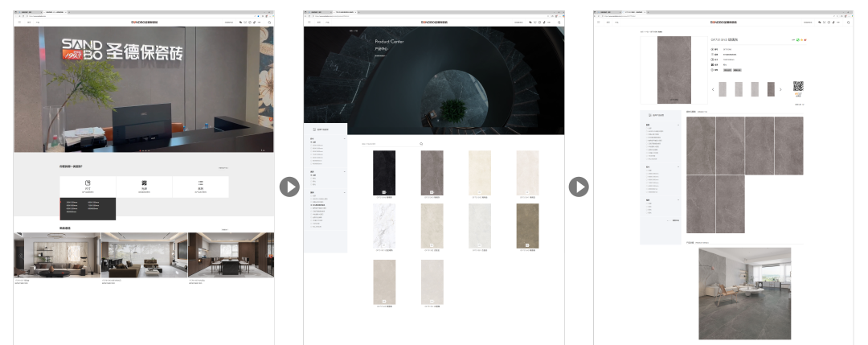The image size is (868, 345).
Task: Click the pattern/gloss category icon on homepage
Action: (144, 183)
